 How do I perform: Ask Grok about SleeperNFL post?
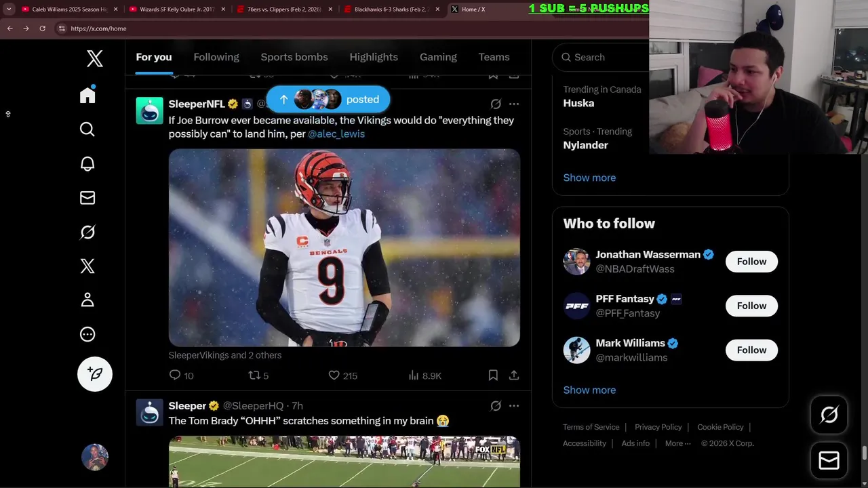496,104
